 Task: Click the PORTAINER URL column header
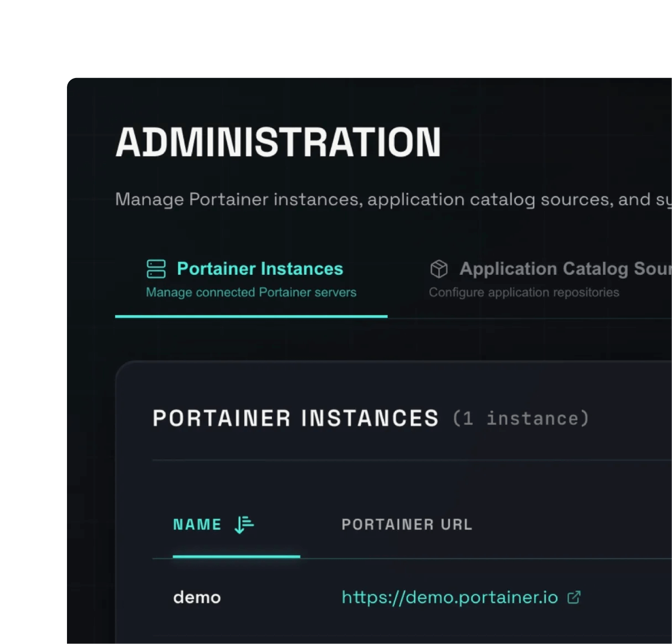[x=407, y=524]
